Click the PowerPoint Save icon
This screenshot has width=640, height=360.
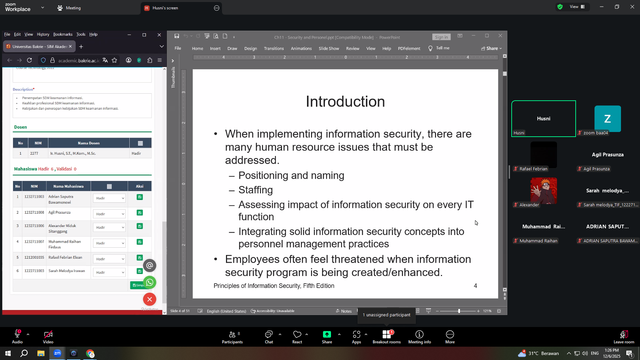click(176, 36)
